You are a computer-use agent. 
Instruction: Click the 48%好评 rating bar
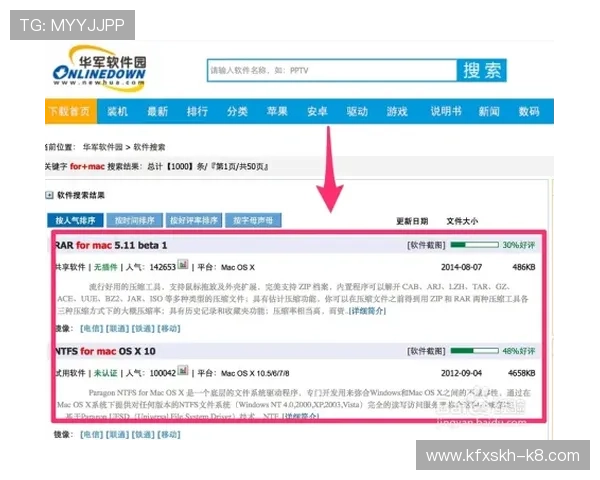[474, 351]
